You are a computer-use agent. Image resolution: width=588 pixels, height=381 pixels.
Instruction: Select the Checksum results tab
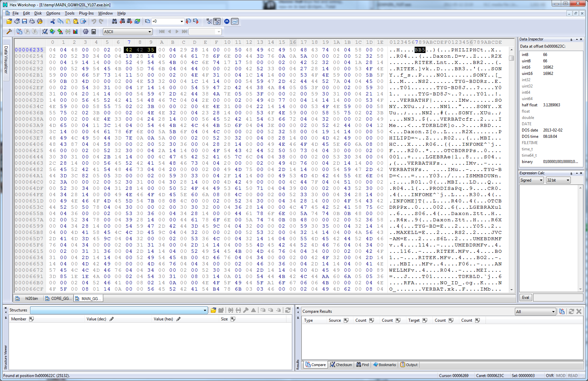(x=341, y=364)
